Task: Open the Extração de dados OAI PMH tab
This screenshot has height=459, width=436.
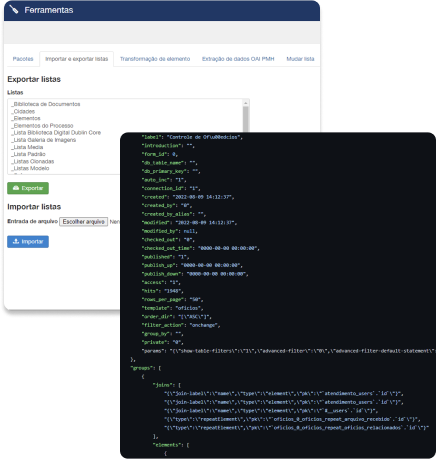Action: [x=238, y=59]
